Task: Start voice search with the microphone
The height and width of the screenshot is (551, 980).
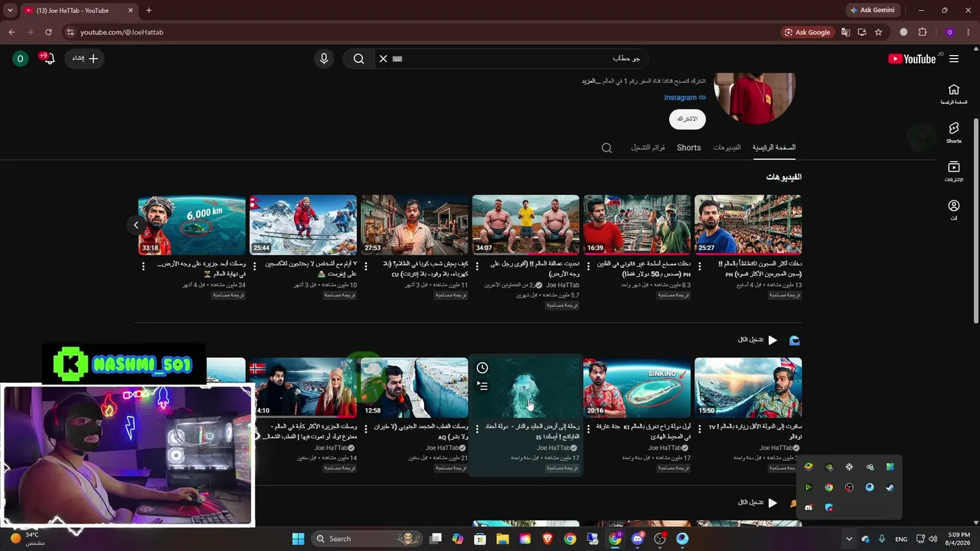Action: (x=324, y=59)
